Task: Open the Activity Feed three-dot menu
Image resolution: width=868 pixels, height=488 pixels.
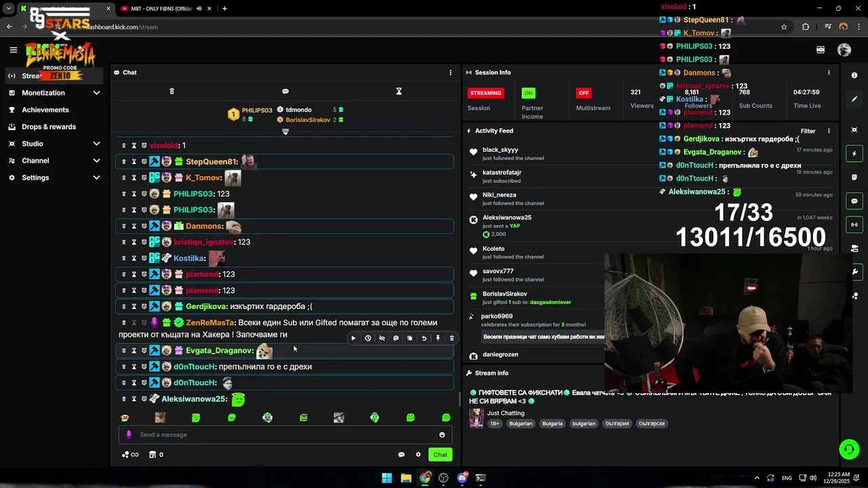Action: (x=829, y=131)
